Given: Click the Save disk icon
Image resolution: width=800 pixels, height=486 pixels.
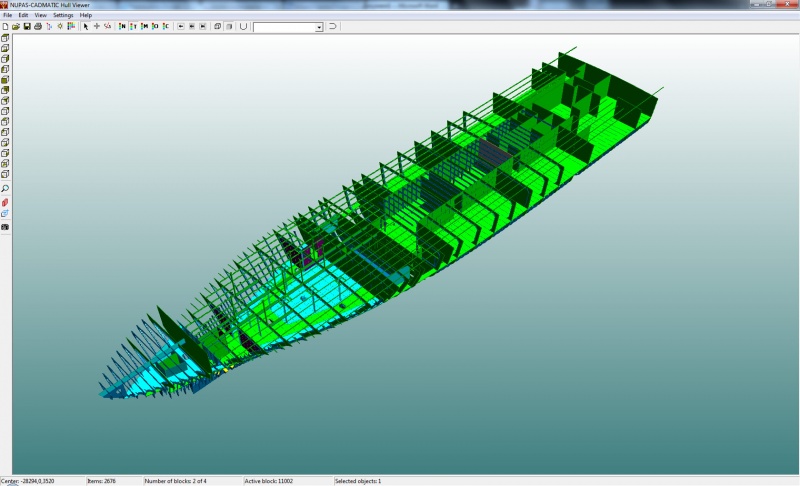Looking at the screenshot, I should [x=27, y=26].
